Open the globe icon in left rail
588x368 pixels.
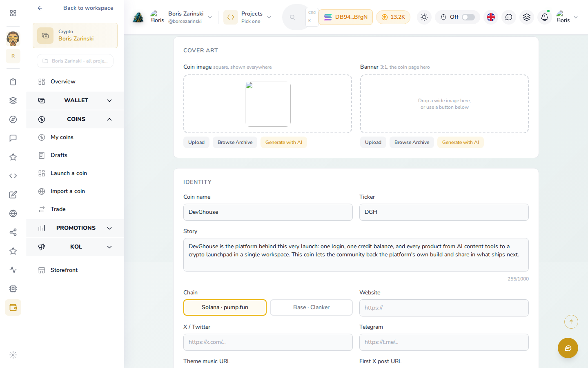(x=13, y=213)
